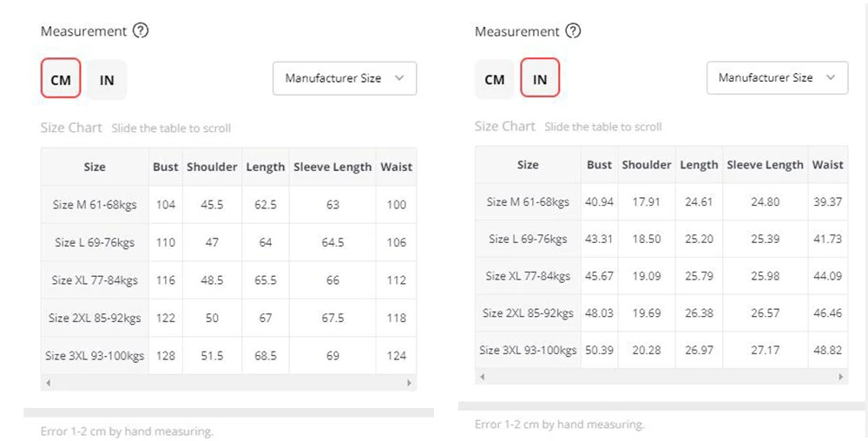
Task: Click the right table's horizontal scrollbar track
Action: (x=661, y=378)
